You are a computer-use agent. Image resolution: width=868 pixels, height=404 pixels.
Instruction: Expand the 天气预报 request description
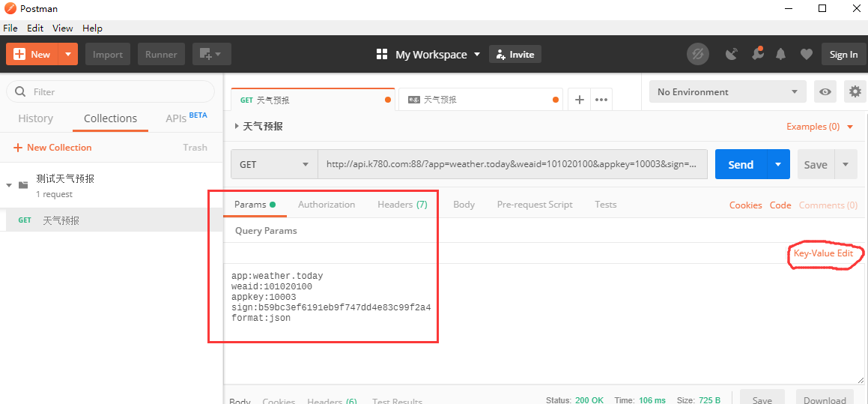pyautogui.click(x=237, y=127)
